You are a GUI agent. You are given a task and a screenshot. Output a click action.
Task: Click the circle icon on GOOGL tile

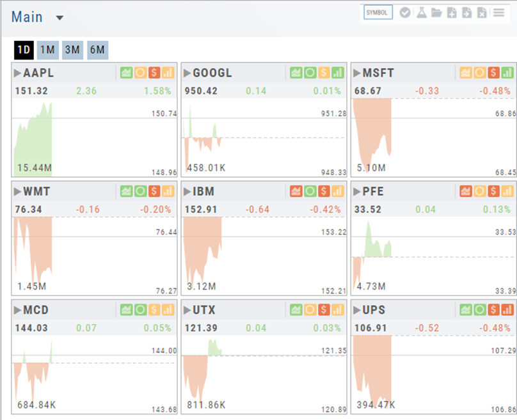310,73
